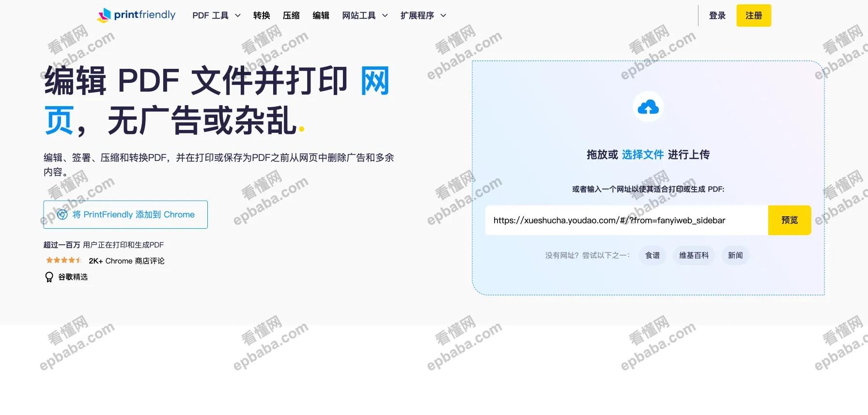Click the yellow 注册 button
The height and width of the screenshot is (415, 868).
(x=754, y=16)
